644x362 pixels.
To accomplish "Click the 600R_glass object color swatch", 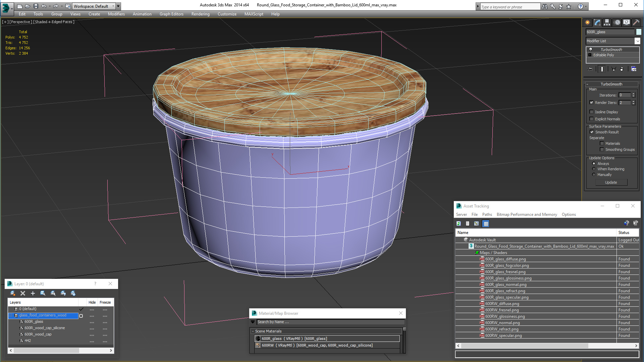I will tap(638, 32).
